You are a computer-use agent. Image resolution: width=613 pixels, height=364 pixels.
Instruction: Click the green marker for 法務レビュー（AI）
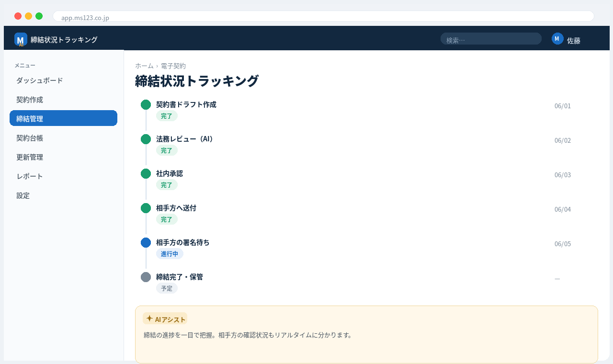[x=146, y=139]
